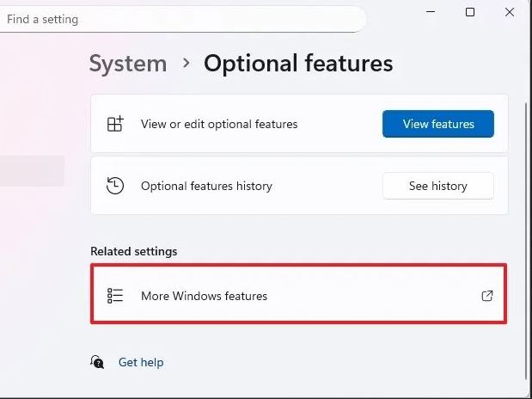The width and height of the screenshot is (532, 399).
Task: Open More Windows features
Action: coord(204,296)
